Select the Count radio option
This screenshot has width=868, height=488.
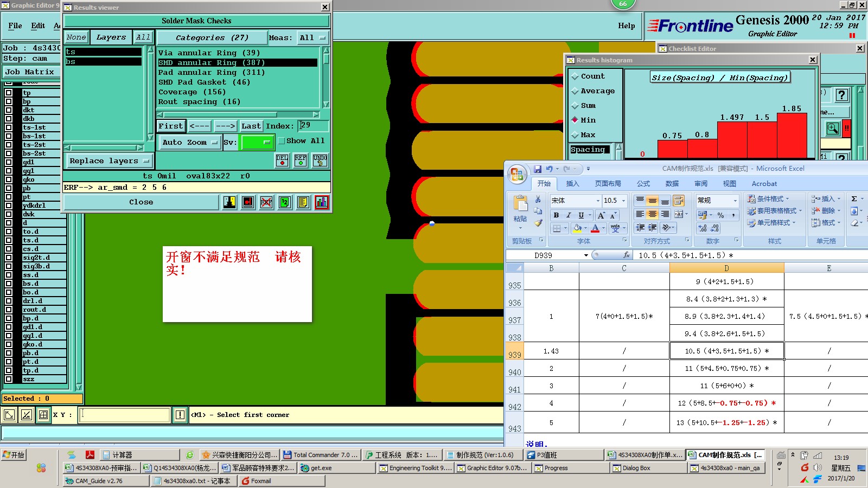pyautogui.click(x=575, y=76)
